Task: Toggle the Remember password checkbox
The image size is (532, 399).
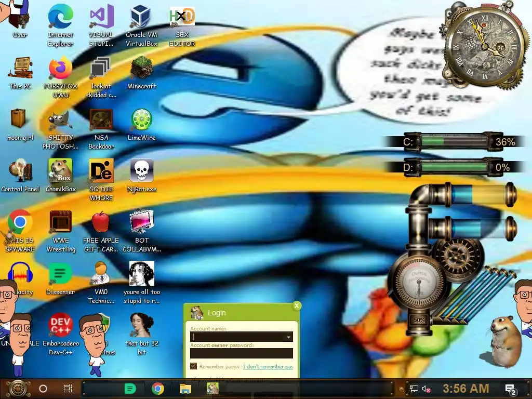Action: point(194,366)
